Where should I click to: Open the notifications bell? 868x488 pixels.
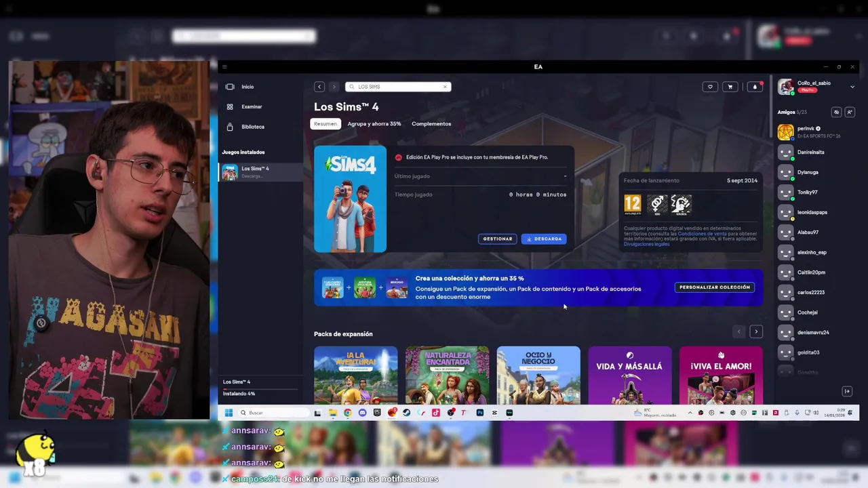click(x=755, y=87)
